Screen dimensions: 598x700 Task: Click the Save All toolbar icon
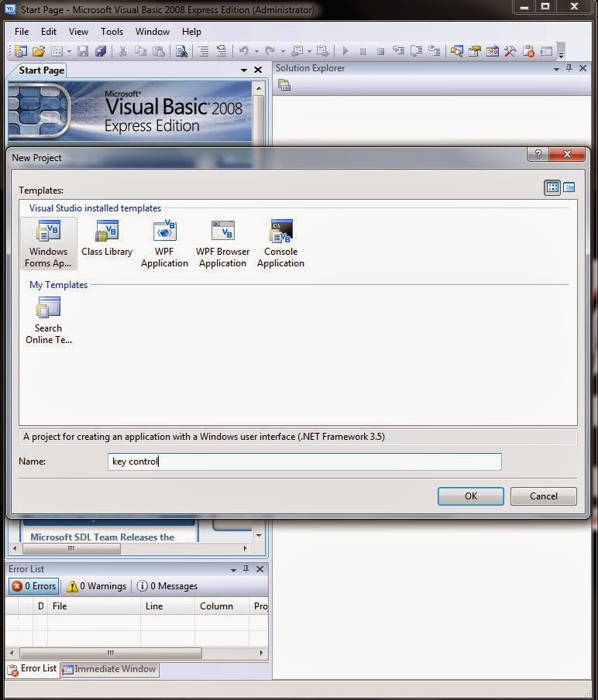(101, 51)
